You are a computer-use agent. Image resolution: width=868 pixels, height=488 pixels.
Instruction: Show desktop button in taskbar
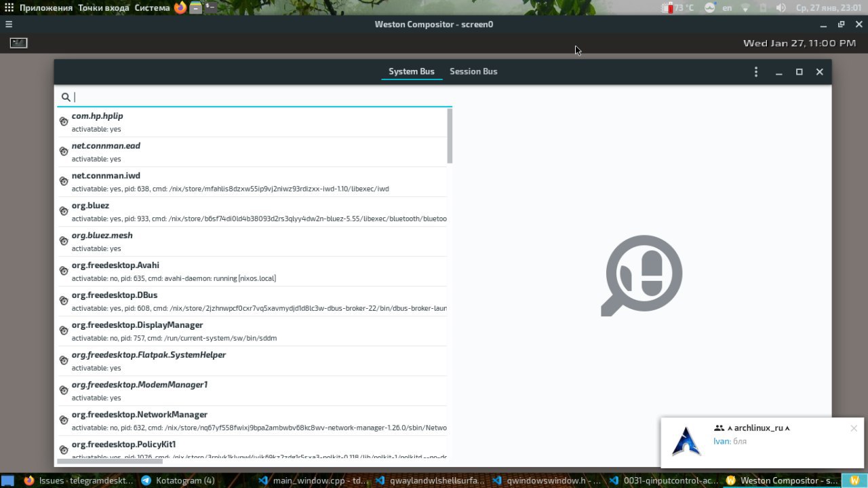click(7, 481)
